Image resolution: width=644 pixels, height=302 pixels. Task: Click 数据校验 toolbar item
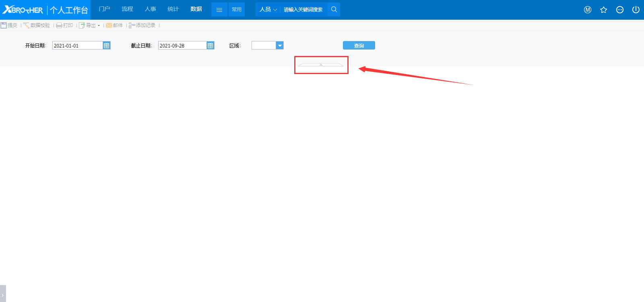click(x=37, y=25)
